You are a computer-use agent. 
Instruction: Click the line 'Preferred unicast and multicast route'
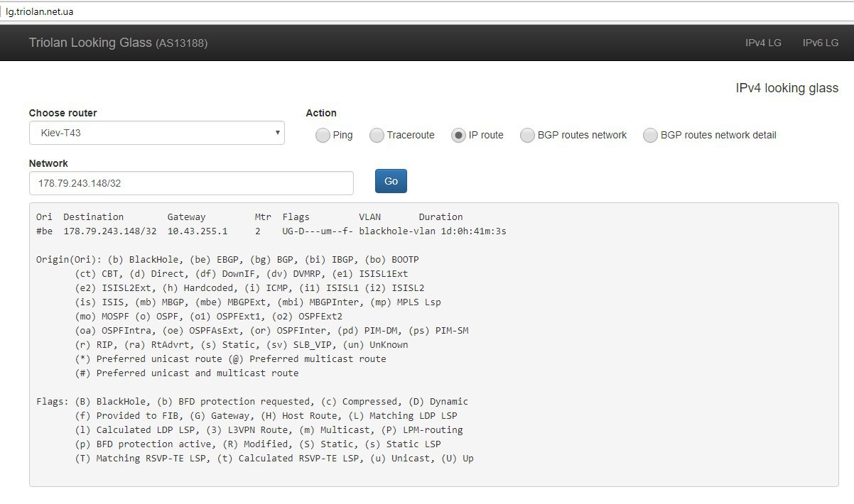click(x=187, y=373)
